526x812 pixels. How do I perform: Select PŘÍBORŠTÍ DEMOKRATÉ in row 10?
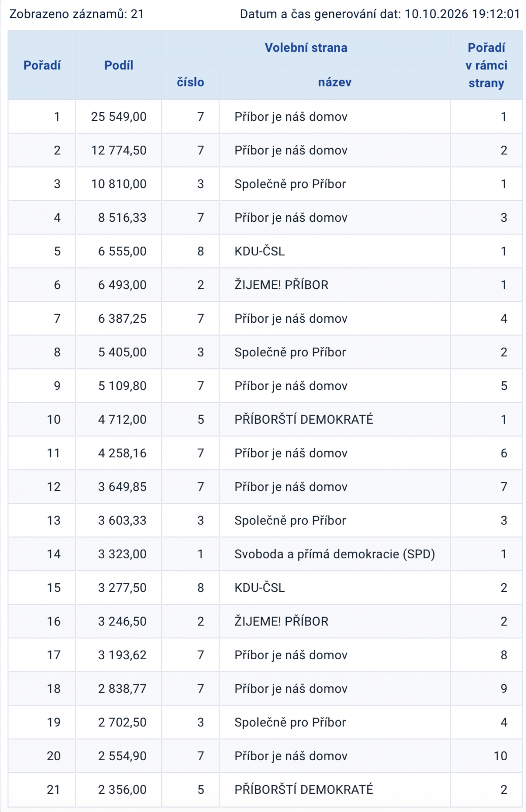[304, 420]
